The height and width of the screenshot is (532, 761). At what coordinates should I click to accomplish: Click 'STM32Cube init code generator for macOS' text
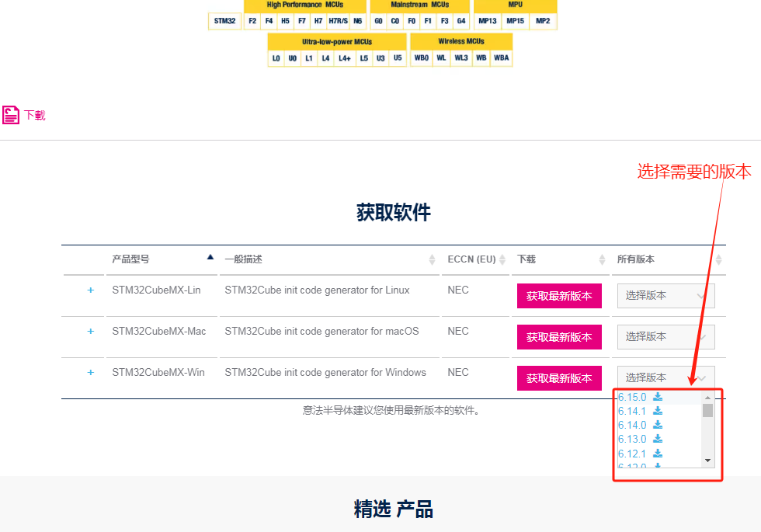[x=321, y=332]
